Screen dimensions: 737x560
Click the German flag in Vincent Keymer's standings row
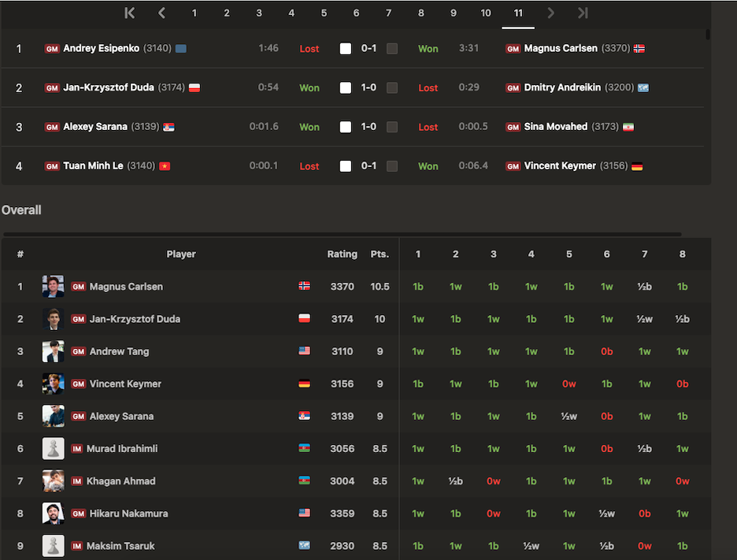(304, 384)
